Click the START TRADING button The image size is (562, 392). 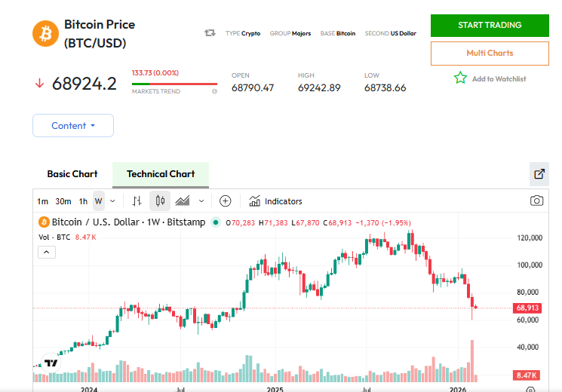click(490, 26)
